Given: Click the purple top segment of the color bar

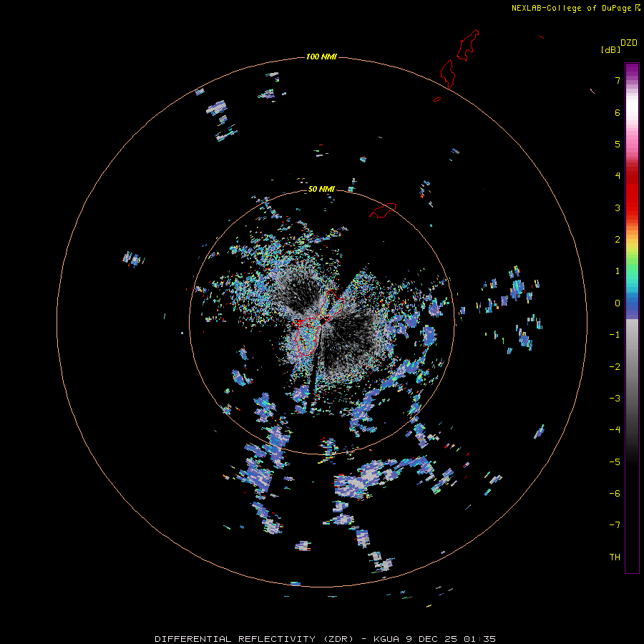Looking at the screenshot, I should point(632,71).
